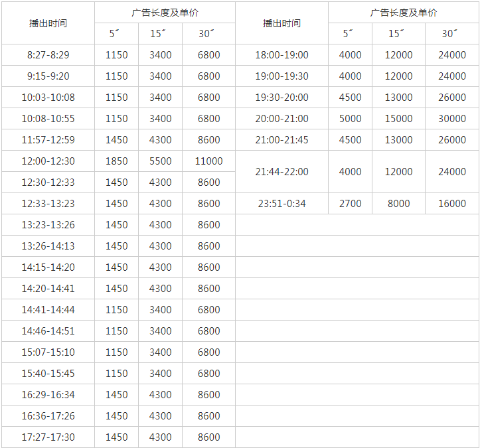Click 26000 in the 19:30-20:00 row

(x=452, y=98)
